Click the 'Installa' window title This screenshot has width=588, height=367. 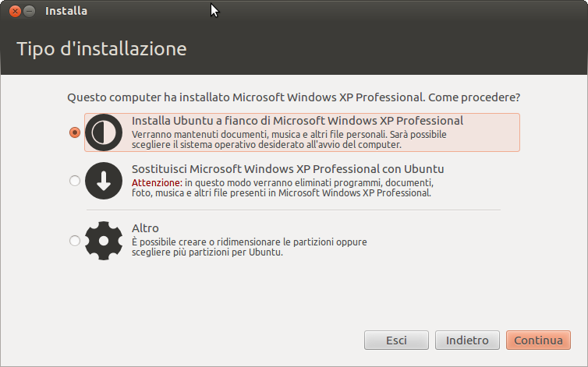click(x=66, y=11)
